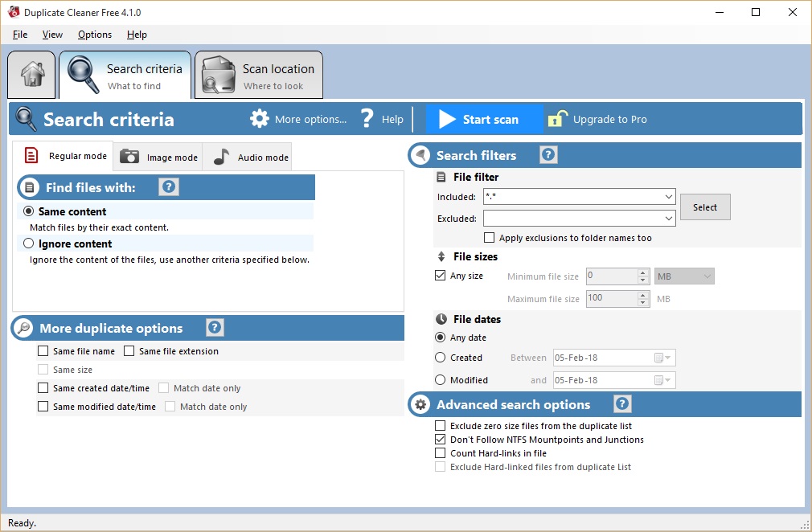The width and height of the screenshot is (812, 532).
Task: Click the Help question mark icon
Action: [x=367, y=118]
